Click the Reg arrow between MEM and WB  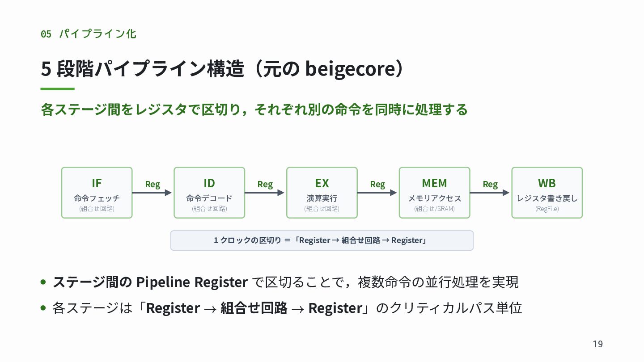(x=491, y=189)
